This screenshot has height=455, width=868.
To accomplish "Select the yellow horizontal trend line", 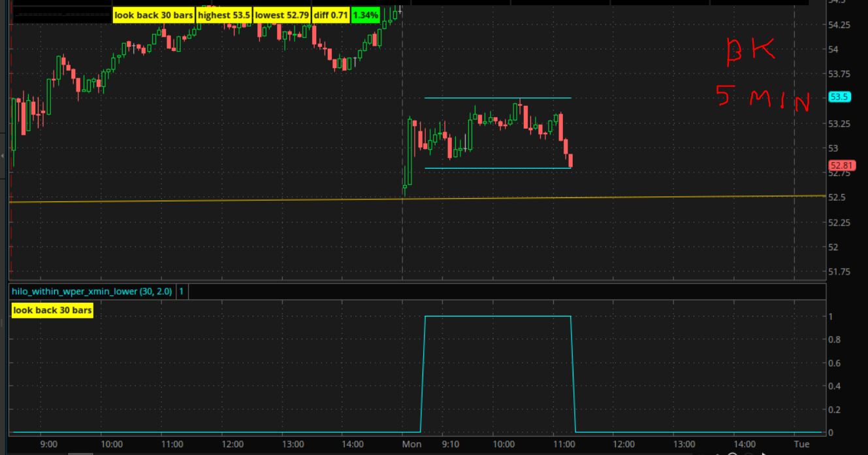I will [x=261, y=200].
